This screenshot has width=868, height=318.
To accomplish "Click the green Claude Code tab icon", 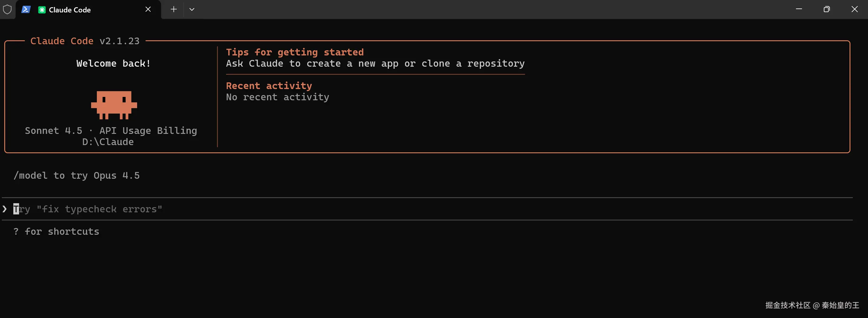I will 42,10.
